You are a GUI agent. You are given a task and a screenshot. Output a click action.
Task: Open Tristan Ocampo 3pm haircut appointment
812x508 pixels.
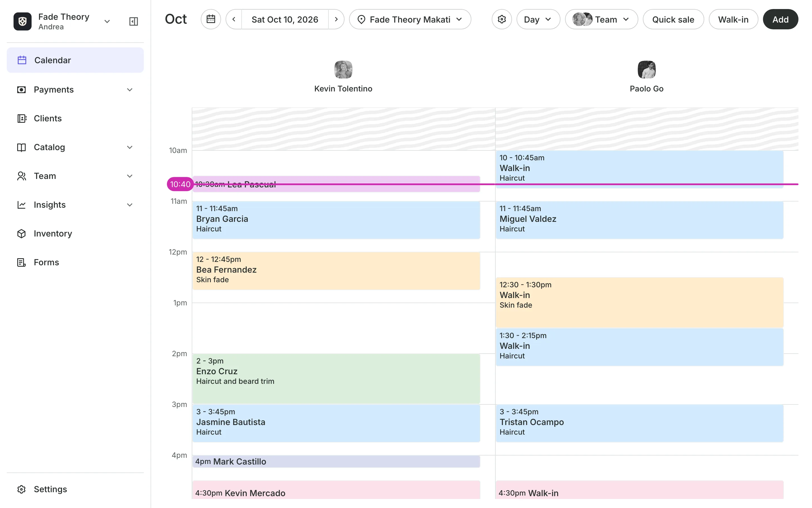click(x=639, y=423)
